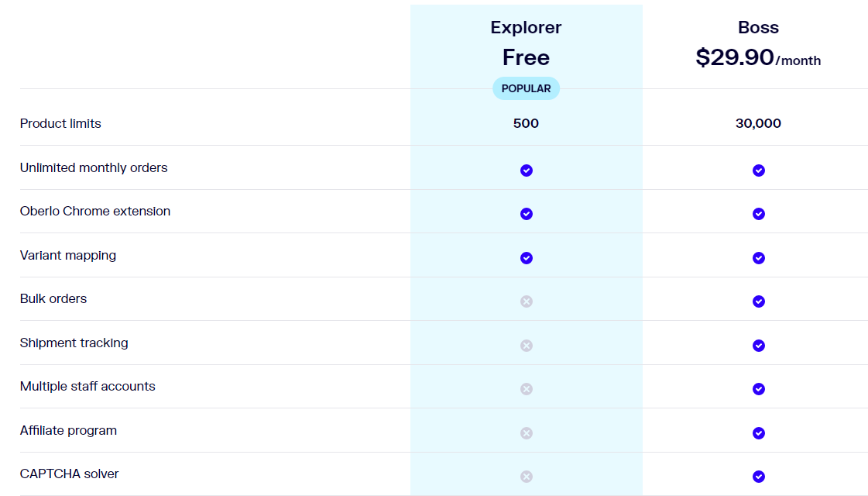Click Boss checkmark for Multiple staff accounts
The height and width of the screenshot is (496, 868).
pyautogui.click(x=759, y=389)
